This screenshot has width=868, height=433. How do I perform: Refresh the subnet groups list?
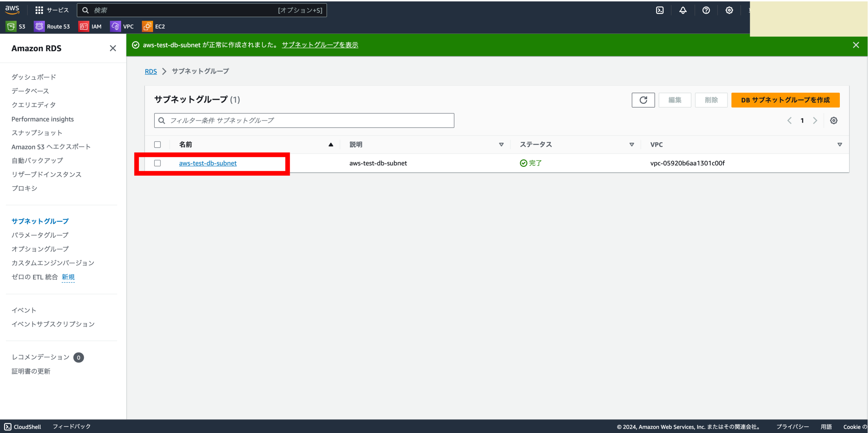point(643,100)
